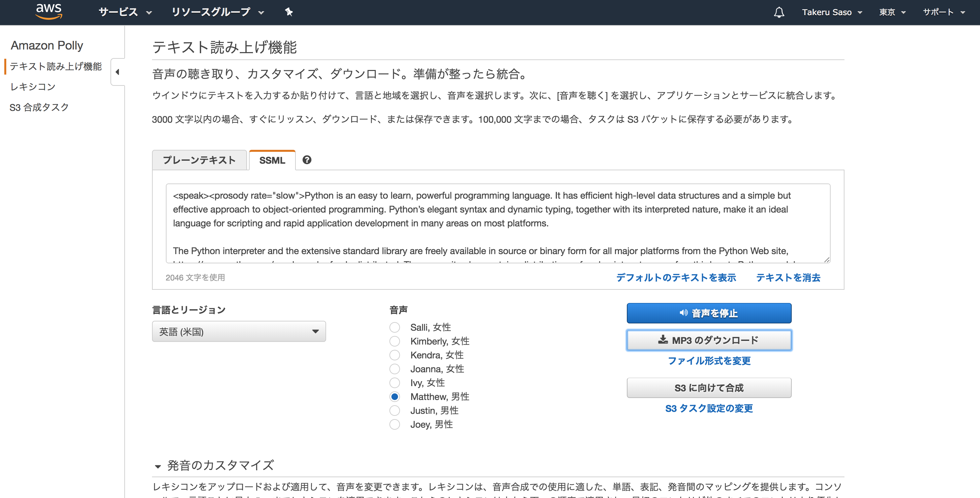Viewport: 980px width, 498px height.
Task: Click the 音声 section label
Action: tap(398, 310)
